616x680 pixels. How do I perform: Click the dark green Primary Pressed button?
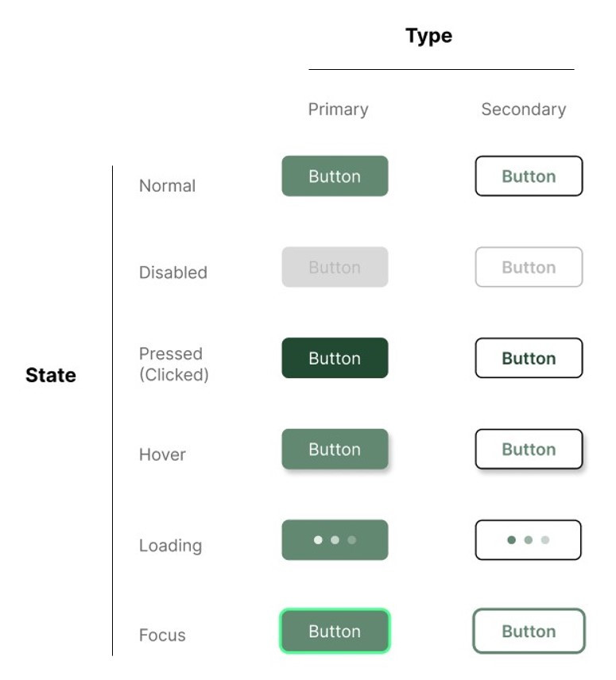point(335,358)
